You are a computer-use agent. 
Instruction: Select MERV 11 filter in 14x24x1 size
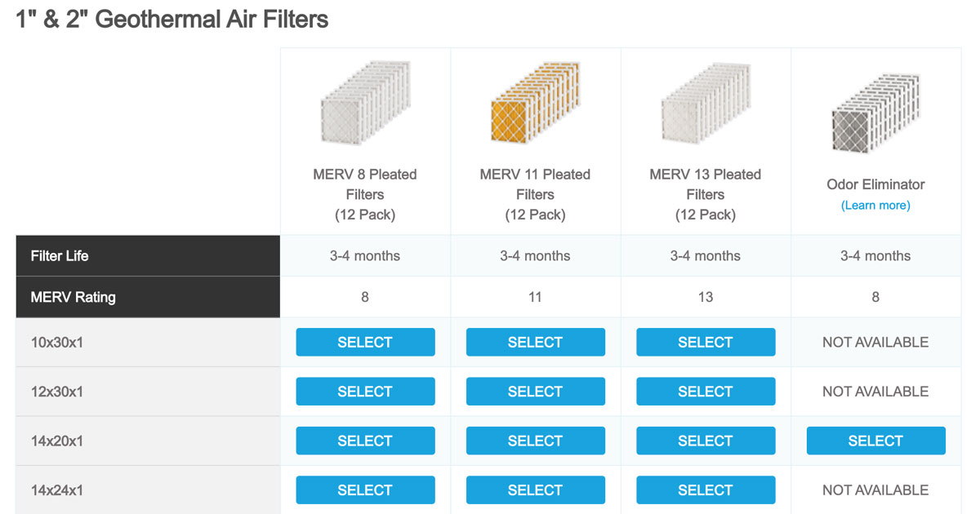point(535,490)
